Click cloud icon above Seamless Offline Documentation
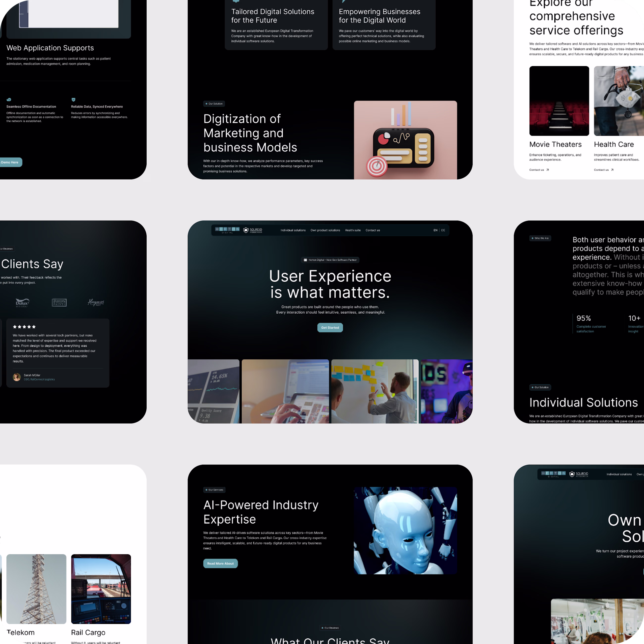The height and width of the screenshot is (644, 644). pyautogui.click(x=9, y=100)
